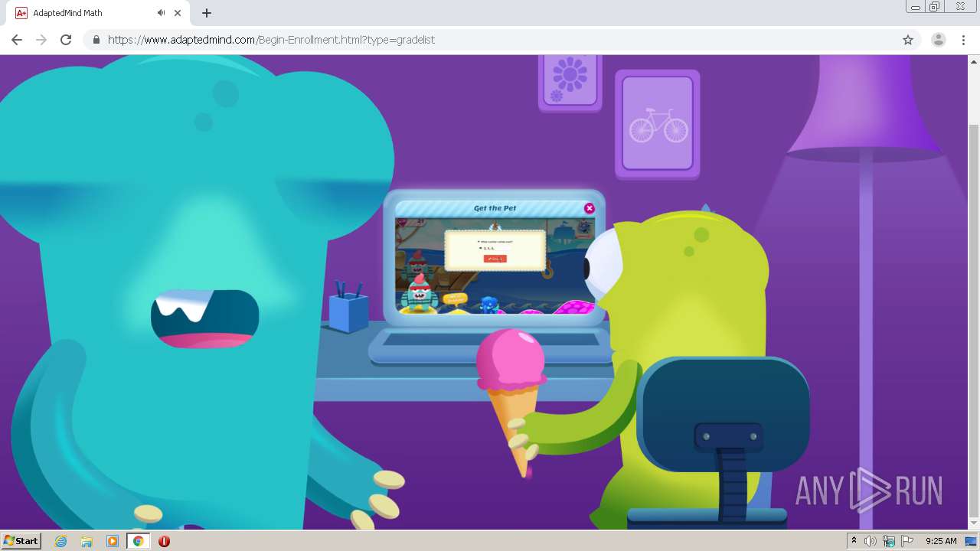Screen dimensions: 980x551
Task: Open the red stop-sign taskbar app
Action: pyautogui.click(x=164, y=541)
